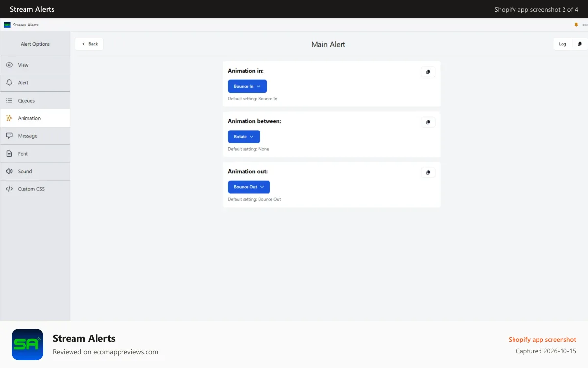This screenshot has height=368, width=588.
Task: Open the Message section
Action: coord(35,136)
